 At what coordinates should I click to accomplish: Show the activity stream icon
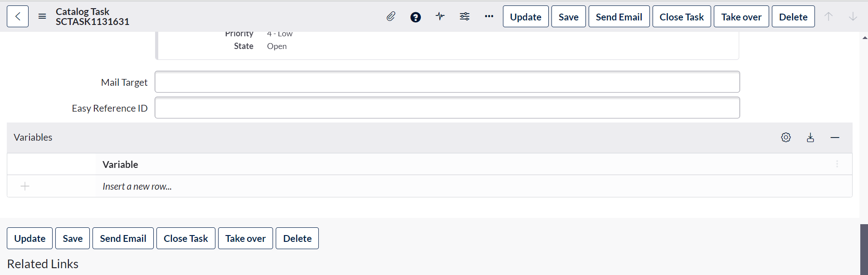tap(439, 16)
